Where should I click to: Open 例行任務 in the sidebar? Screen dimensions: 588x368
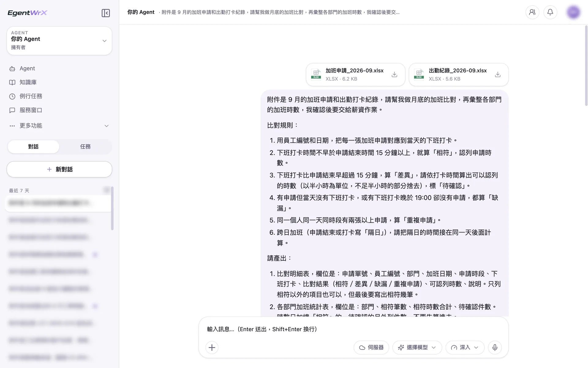point(59,96)
